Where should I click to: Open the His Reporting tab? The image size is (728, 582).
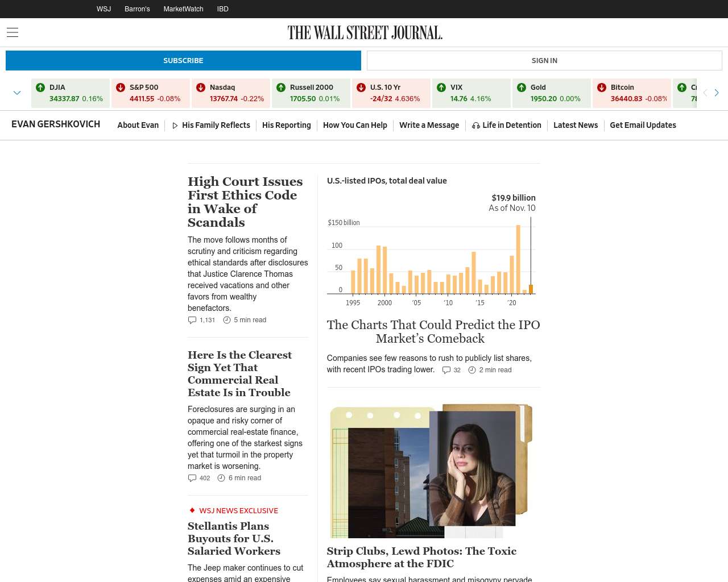(x=287, y=125)
